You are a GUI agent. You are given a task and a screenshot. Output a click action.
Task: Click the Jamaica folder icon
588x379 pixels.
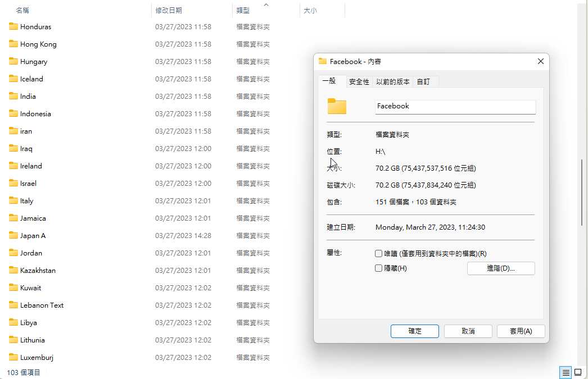pos(13,218)
